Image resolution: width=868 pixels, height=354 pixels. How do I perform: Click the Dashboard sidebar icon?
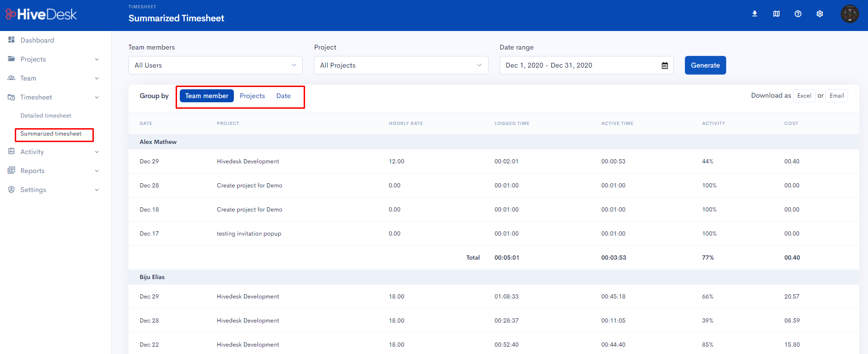pyautogui.click(x=12, y=40)
